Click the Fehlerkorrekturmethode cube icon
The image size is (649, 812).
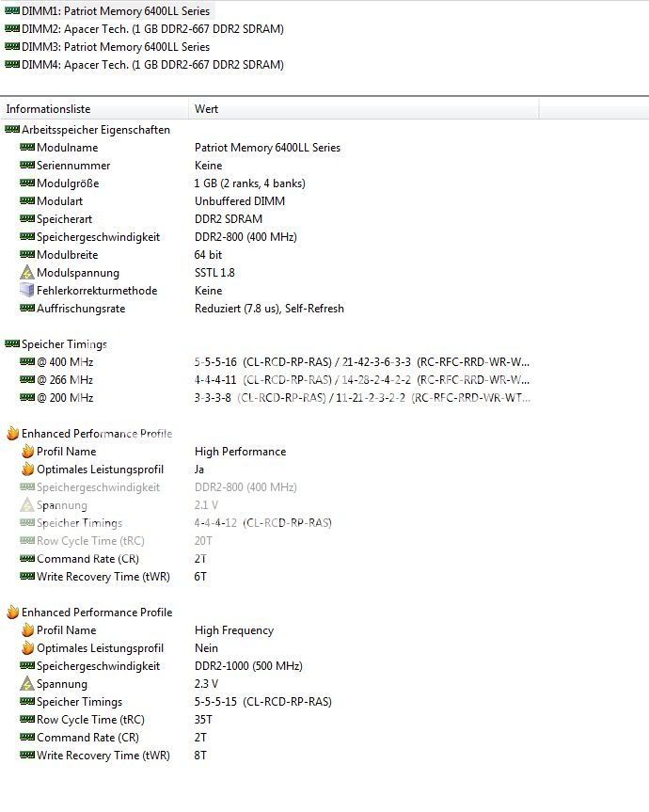pyautogui.click(x=27, y=290)
